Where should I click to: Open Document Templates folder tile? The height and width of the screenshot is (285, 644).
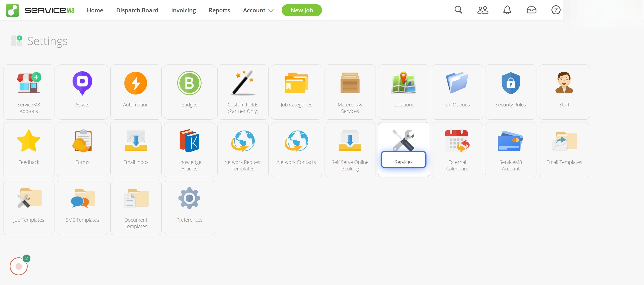136,207
